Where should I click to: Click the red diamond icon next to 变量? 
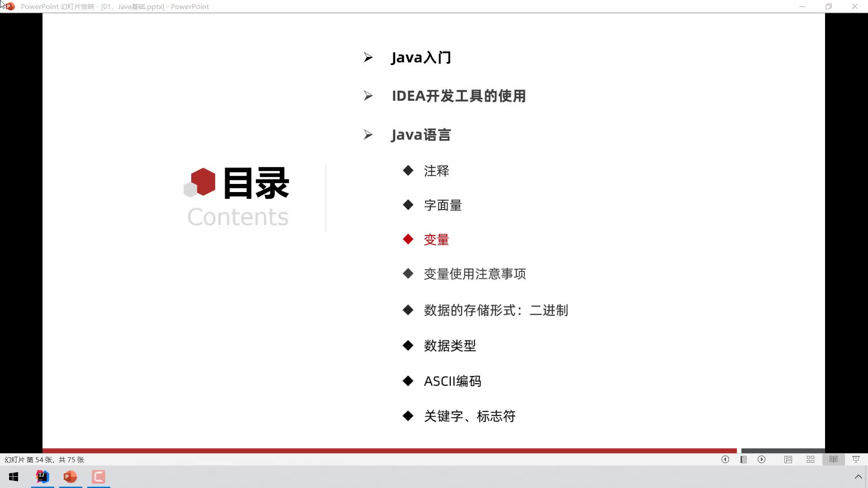click(408, 239)
